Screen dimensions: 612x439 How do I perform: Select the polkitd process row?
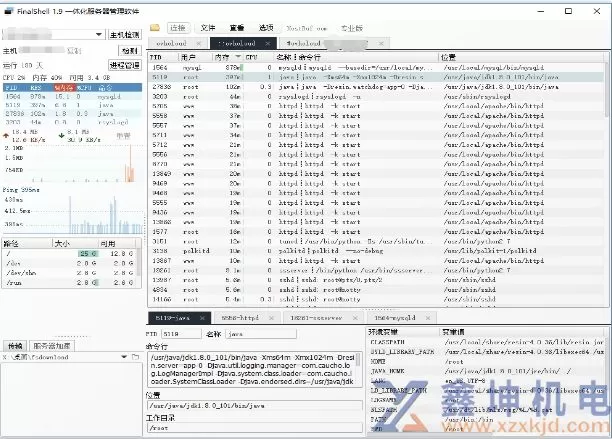376,251
